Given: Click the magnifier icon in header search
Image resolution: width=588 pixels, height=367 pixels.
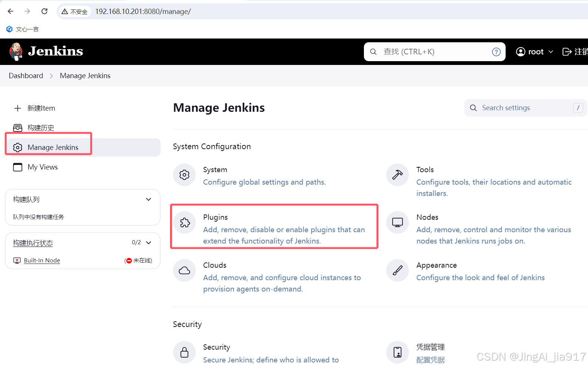Looking at the screenshot, I should [x=373, y=52].
